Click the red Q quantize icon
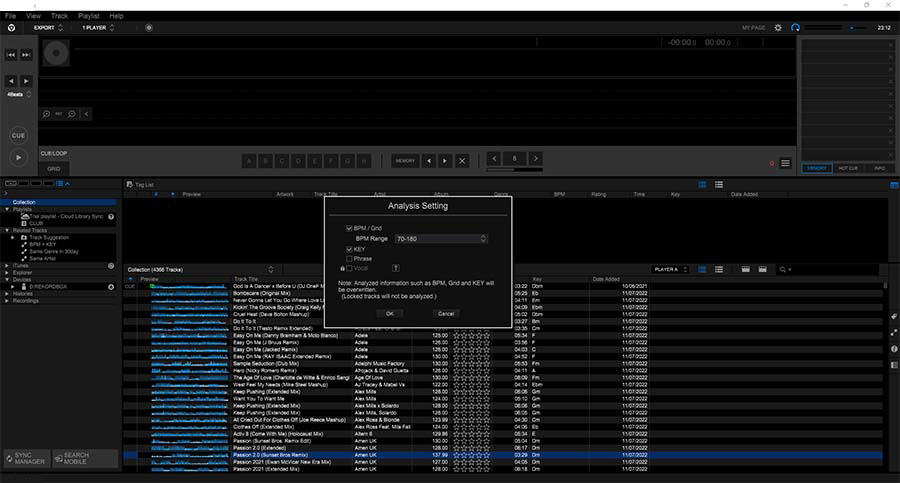 pos(771,164)
